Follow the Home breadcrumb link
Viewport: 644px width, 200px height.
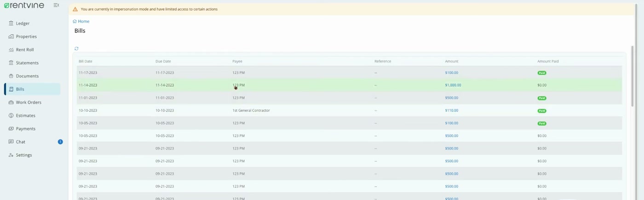83,21
